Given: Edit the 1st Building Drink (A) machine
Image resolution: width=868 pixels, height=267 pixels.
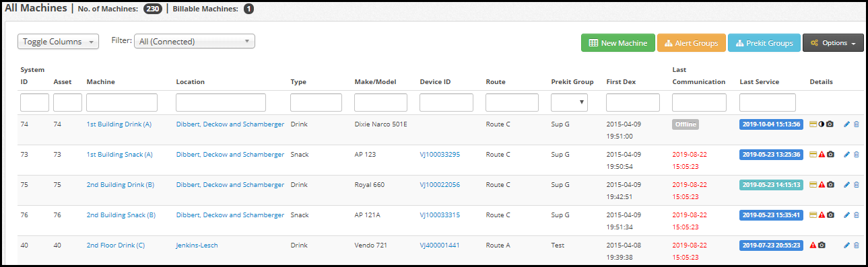Looking at the screenshot, I should pos(846,124).
